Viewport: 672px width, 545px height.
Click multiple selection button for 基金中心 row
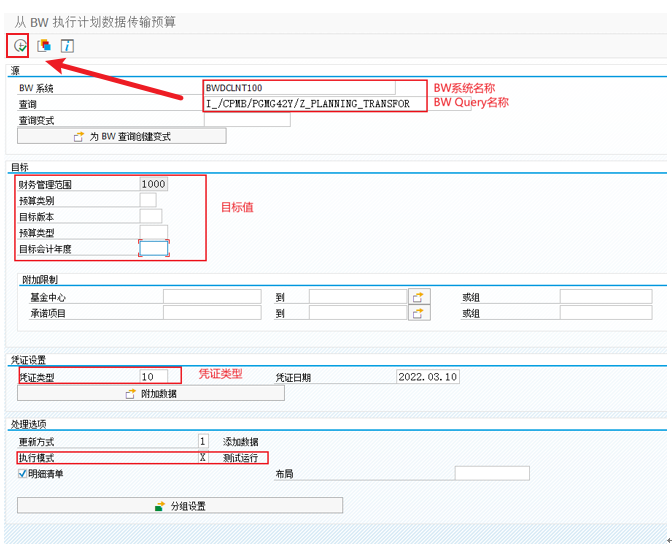point(419,296)
